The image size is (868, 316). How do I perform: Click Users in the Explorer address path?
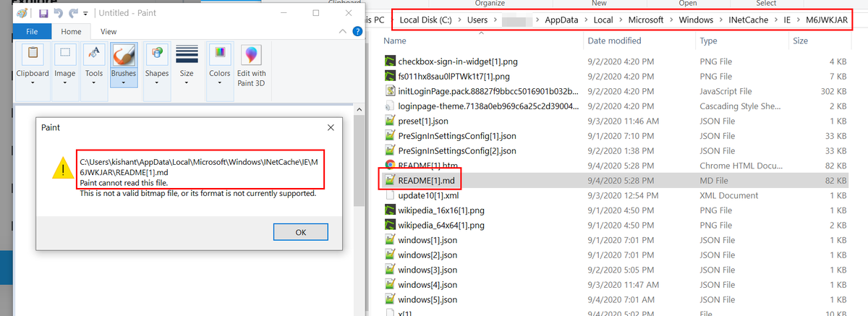point(476,20)
